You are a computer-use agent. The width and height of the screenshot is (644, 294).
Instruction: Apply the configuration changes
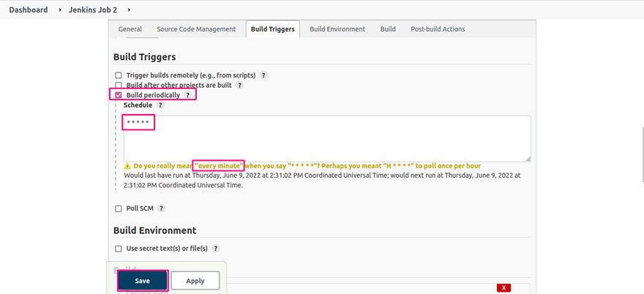coord(195,281)
